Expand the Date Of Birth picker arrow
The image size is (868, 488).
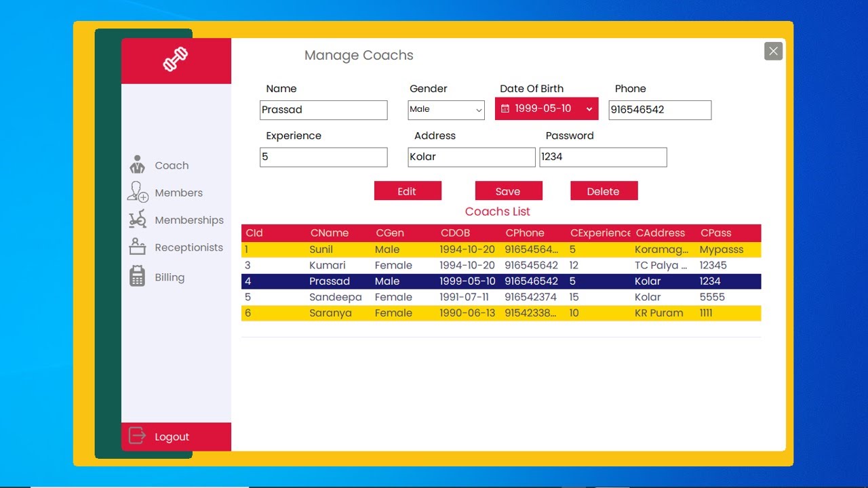pyautogui.click(x=589, y=109)
